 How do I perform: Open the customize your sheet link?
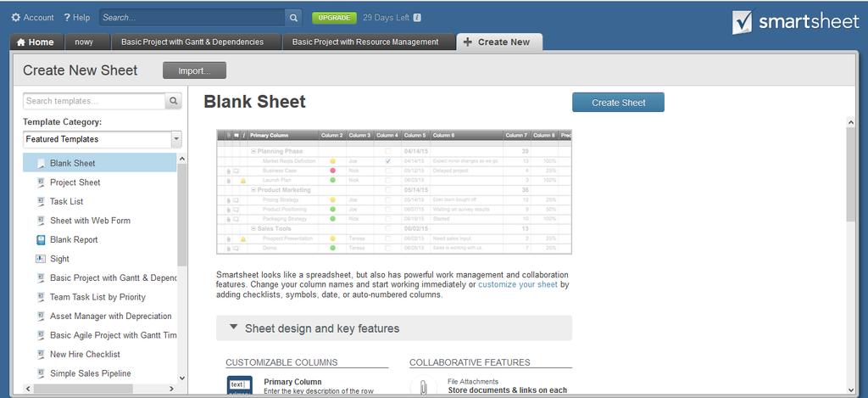click(x=518, y=285)
